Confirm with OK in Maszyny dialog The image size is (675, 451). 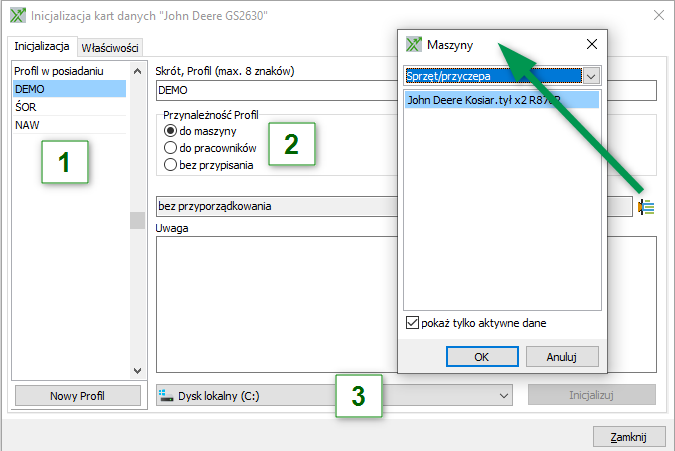coord(482,357)
